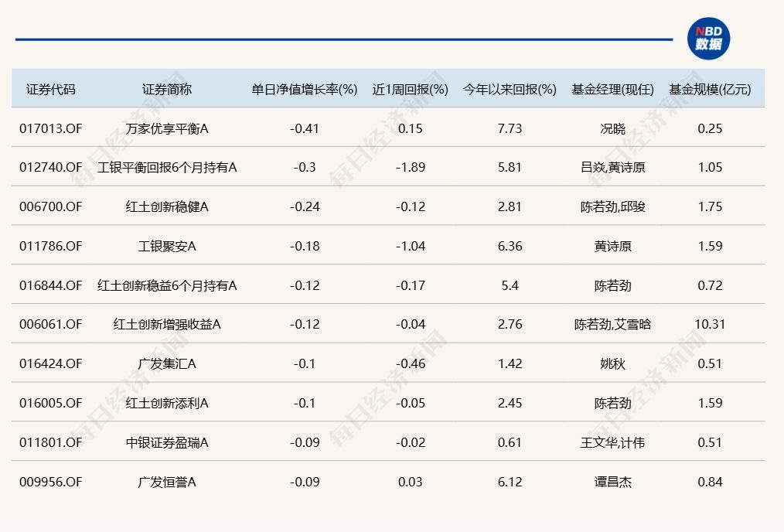The width and height of the screenshot is (784, 532).
Task: Click the 广发集汇A fund name
Action: click(167, 363)
